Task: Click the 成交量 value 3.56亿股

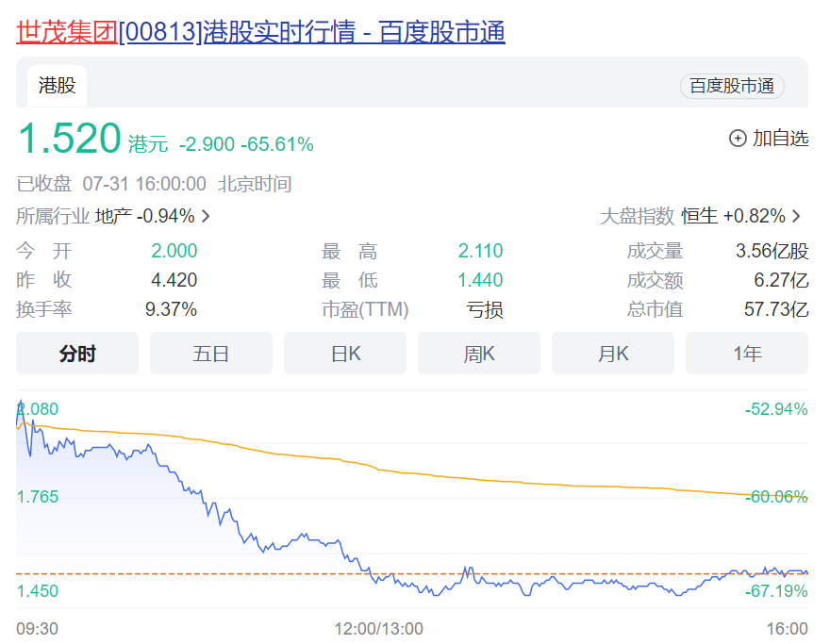Action: (772, 251)
